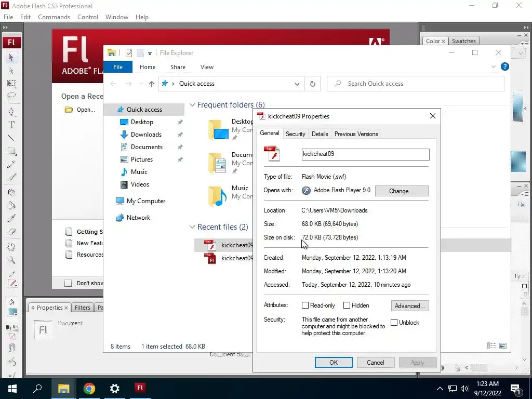The image size is (532, 399).
Task: Open the address bar history dropdown
Action: click(297, 84)
